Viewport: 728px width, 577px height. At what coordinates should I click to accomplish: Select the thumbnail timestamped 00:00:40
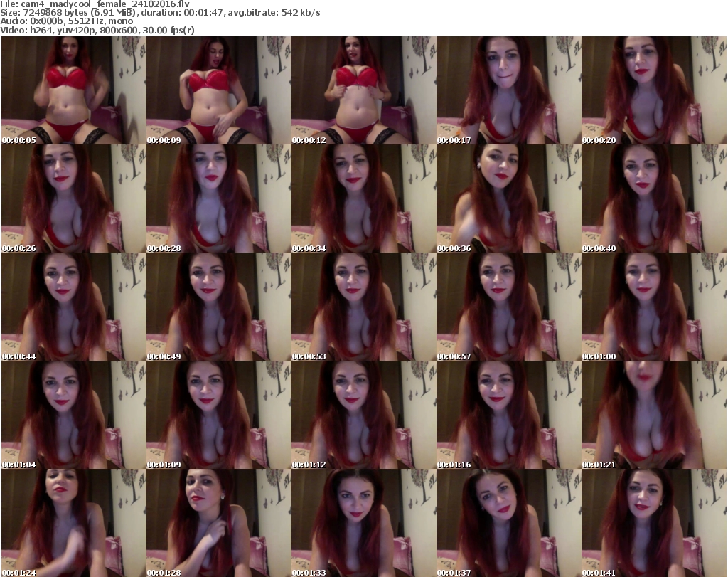654,198
